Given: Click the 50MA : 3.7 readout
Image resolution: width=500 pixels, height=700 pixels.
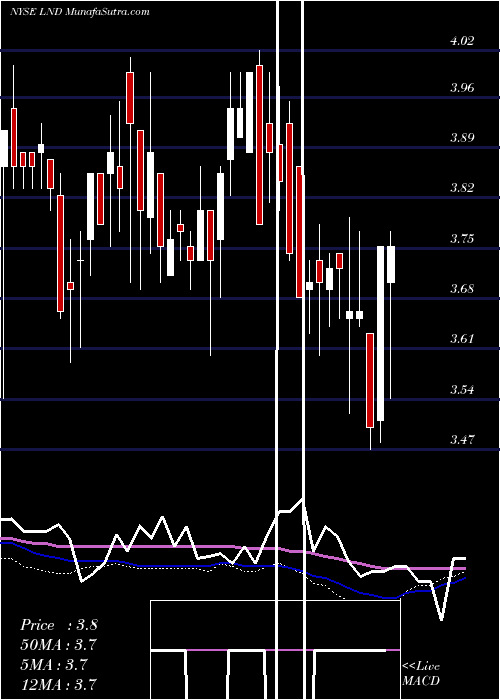Looking at the screenshot, I should point(58,645).
